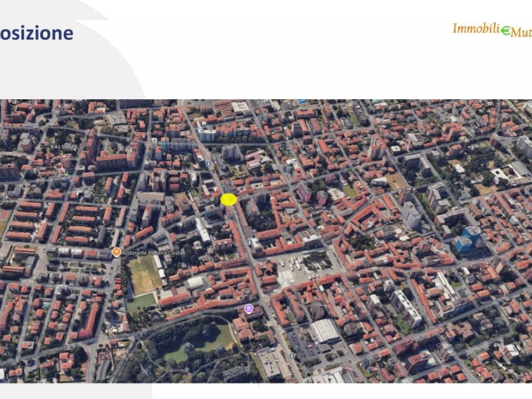Click the Immobili logo text
Viewport: 532px width, 399px height.
pyautogui.click(x=476, y=29)
